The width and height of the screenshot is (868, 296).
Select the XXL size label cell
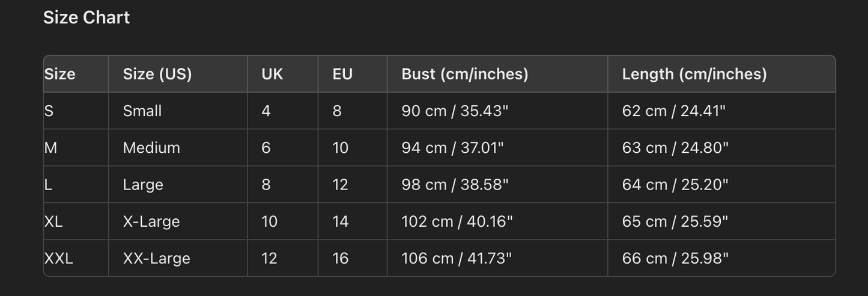pos(59,259)
